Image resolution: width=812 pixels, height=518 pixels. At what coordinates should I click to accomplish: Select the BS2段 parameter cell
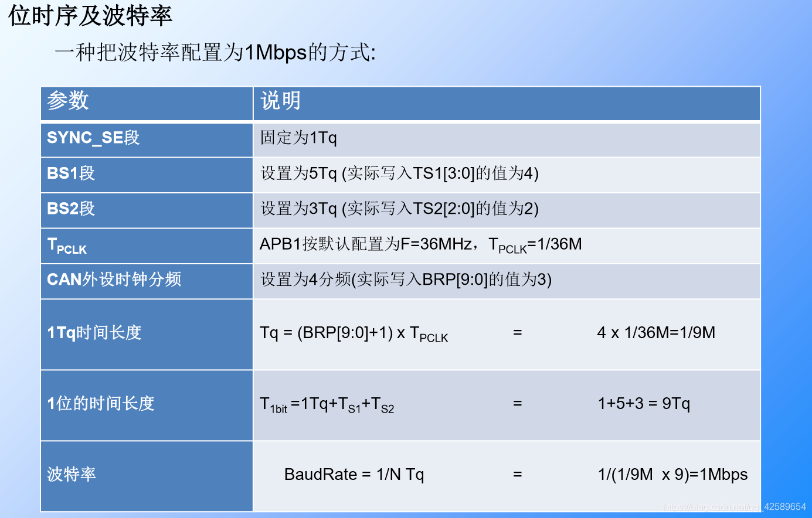click(147, 210)
